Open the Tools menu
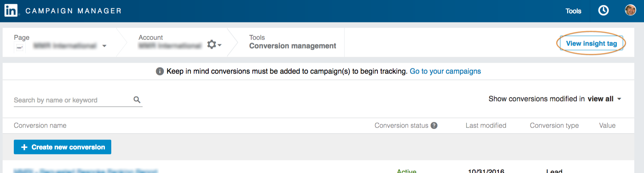The height and width of the screenshot is (173, 644). point(573,11)
